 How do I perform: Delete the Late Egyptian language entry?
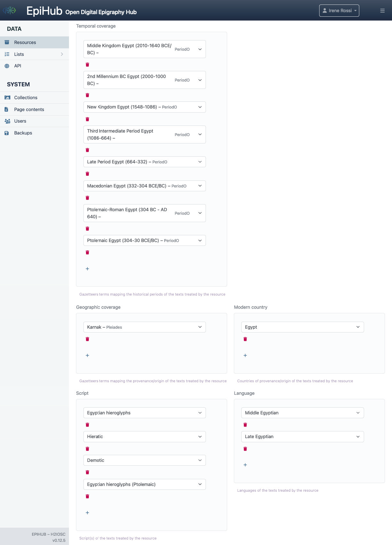point(245,449)
